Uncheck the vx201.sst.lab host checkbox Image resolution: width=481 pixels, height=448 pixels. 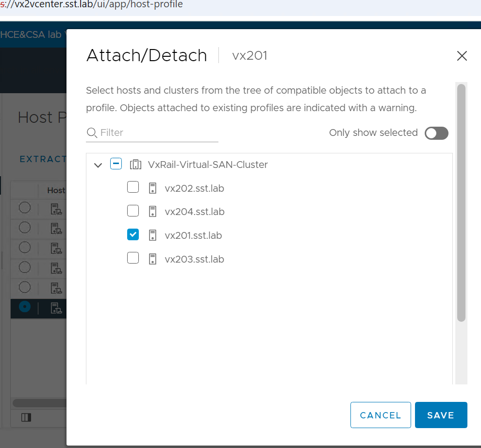133,234
